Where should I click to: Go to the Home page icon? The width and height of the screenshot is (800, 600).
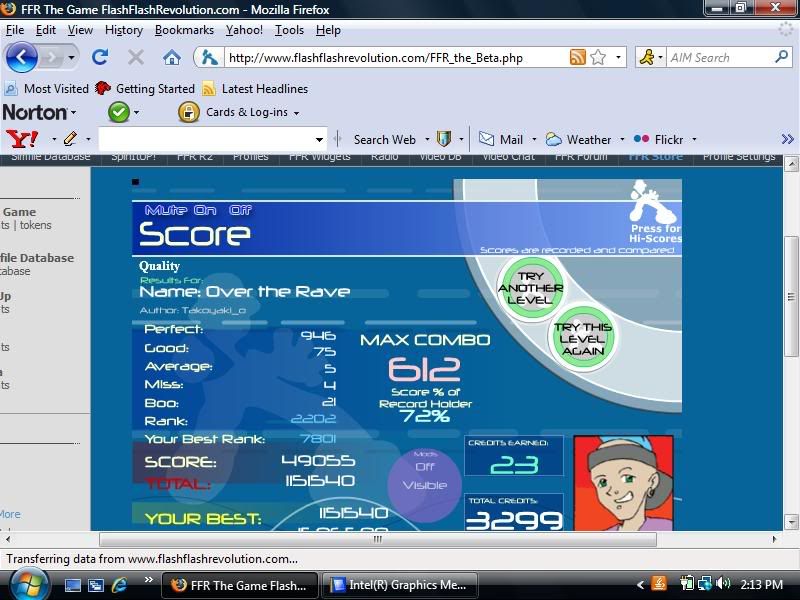click(172, 57)
